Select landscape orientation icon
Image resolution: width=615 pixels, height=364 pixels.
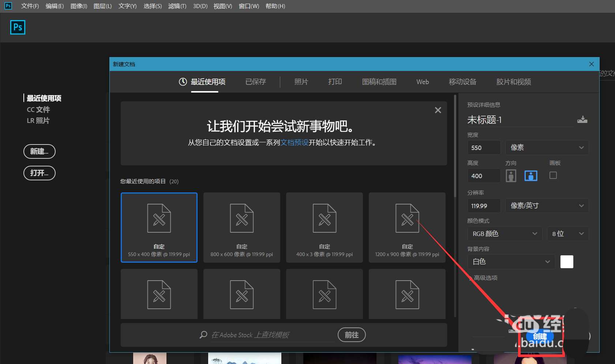tap(531, 176)
